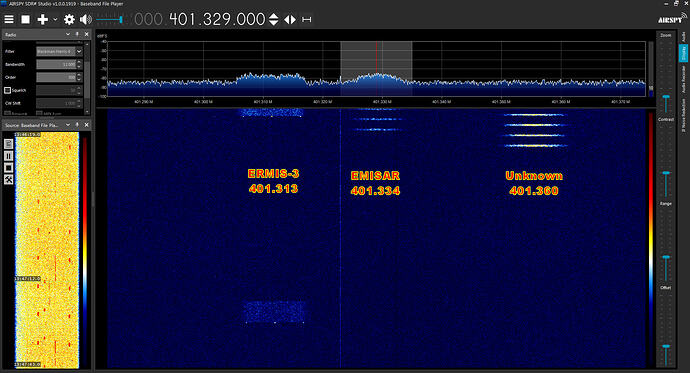Screen dimensions: 690x373
Task: Click the Order value field
Action: pos(56,77)
